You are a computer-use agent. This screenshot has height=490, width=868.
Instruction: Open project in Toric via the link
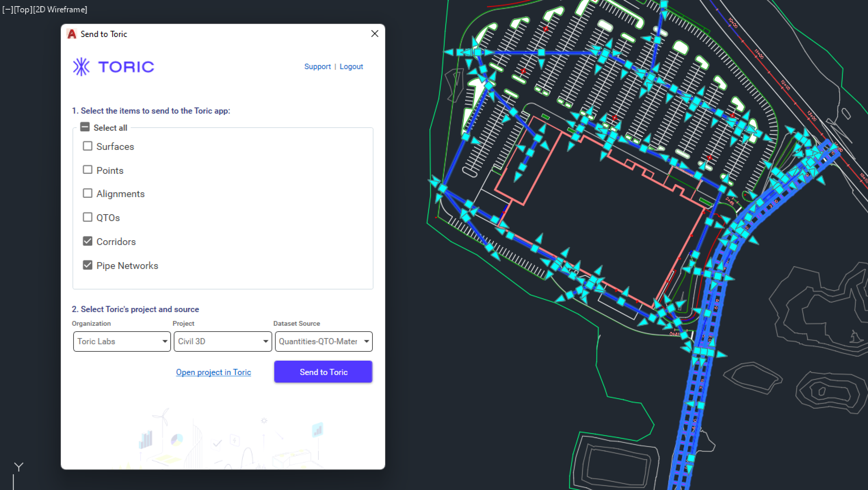213,372
